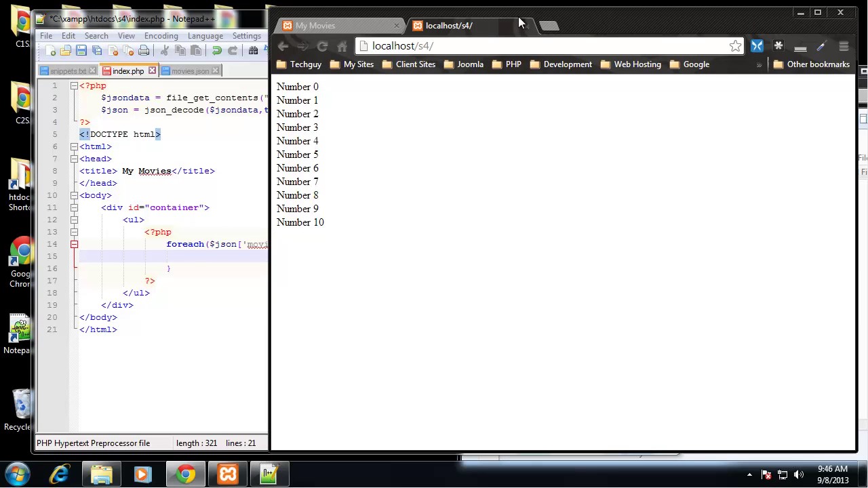Image resolution: width=868 pixels, height=488 pixels.
Task: Click the Open file icon in Notepad++
Action: coord(66,51)
